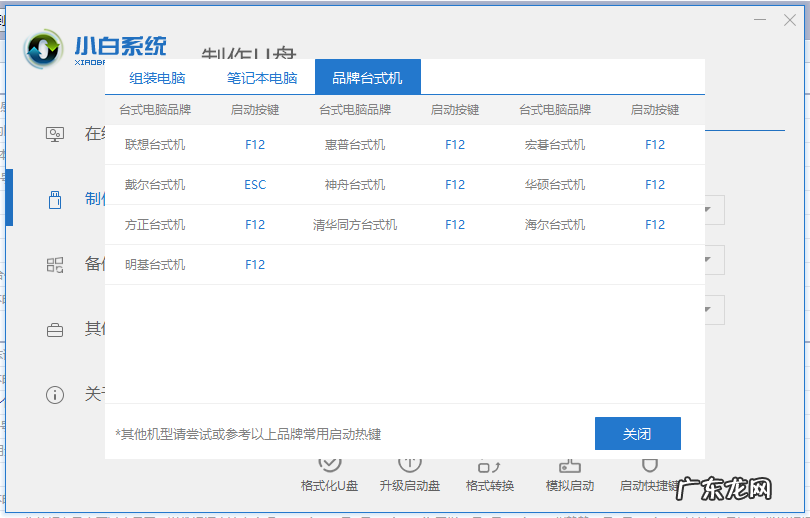
Task: Click 戴尔台式机 brand cell
Action: click(x=155, y=185)
